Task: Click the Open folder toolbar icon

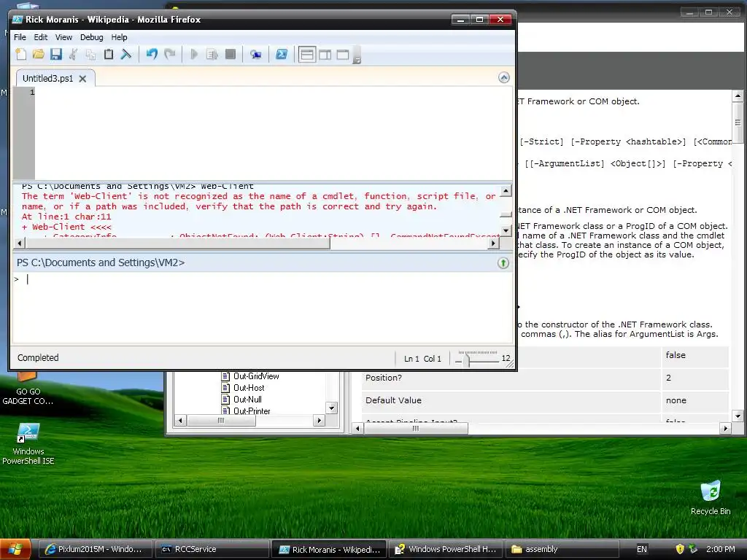Action: point(39,54)
